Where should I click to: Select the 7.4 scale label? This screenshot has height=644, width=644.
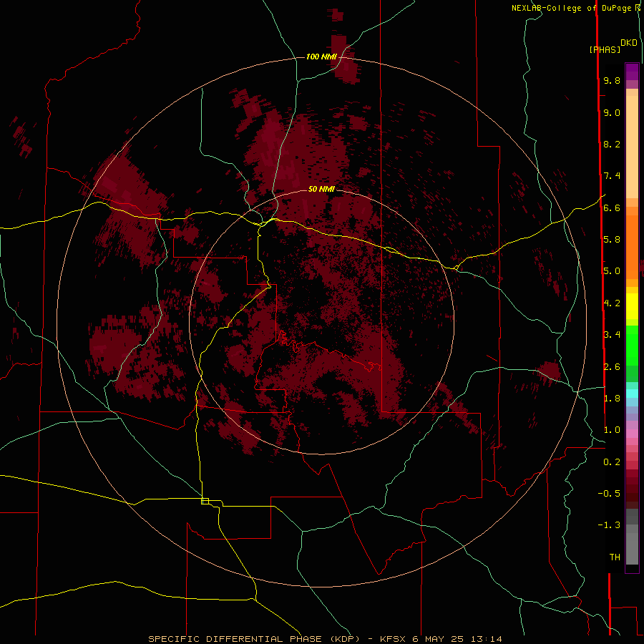point(612,176)
